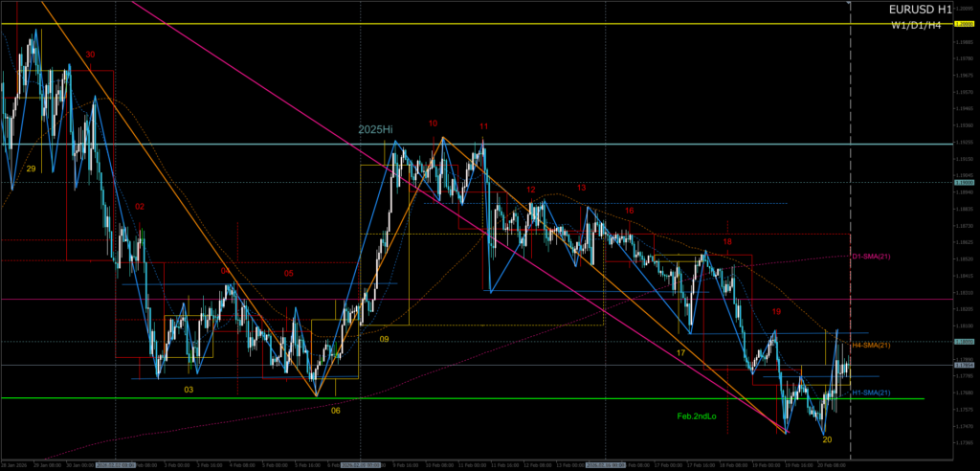Image resolution: width=980 pixels, height=471 pixels.
Task: Click the D1-SMA(21) indicator label
Action: pyautogui.click(x=871, y=257)
